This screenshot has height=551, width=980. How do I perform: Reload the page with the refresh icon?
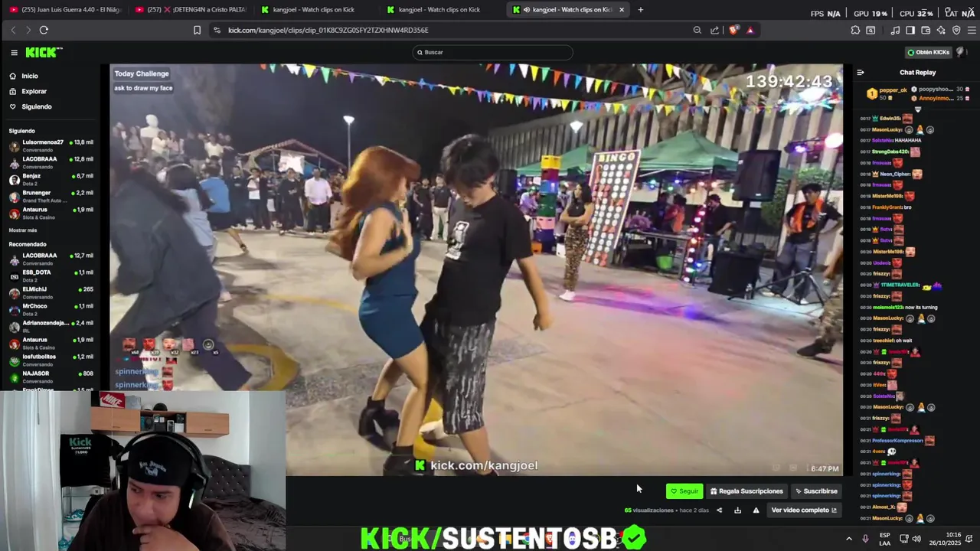click(x=44, y=30)
